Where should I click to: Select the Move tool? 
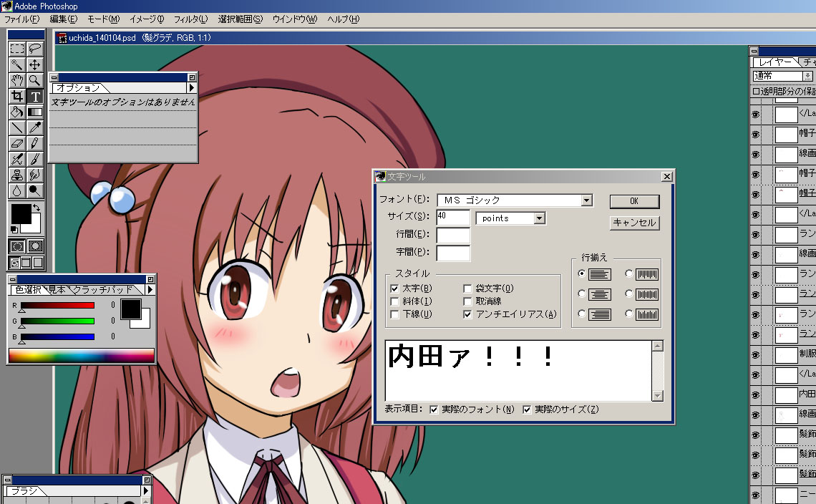[x=35, y=64]
